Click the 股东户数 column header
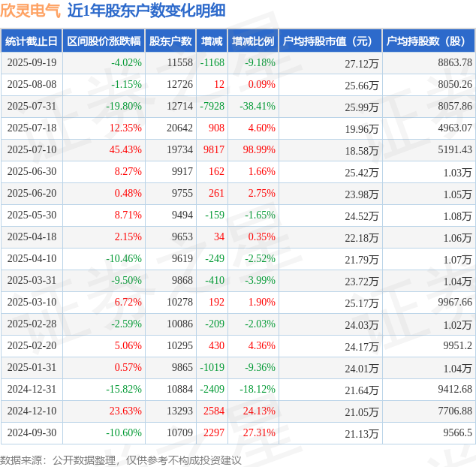 click(170, 41)
